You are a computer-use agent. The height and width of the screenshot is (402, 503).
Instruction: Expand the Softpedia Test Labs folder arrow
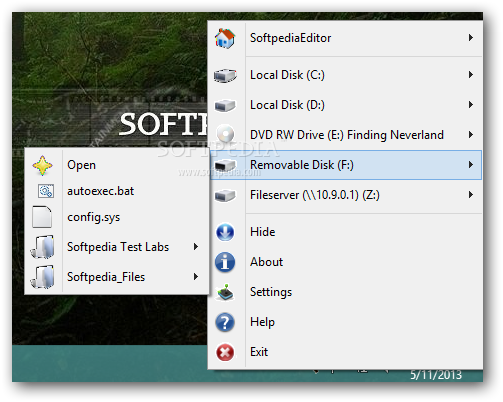(x=196, y=247)
